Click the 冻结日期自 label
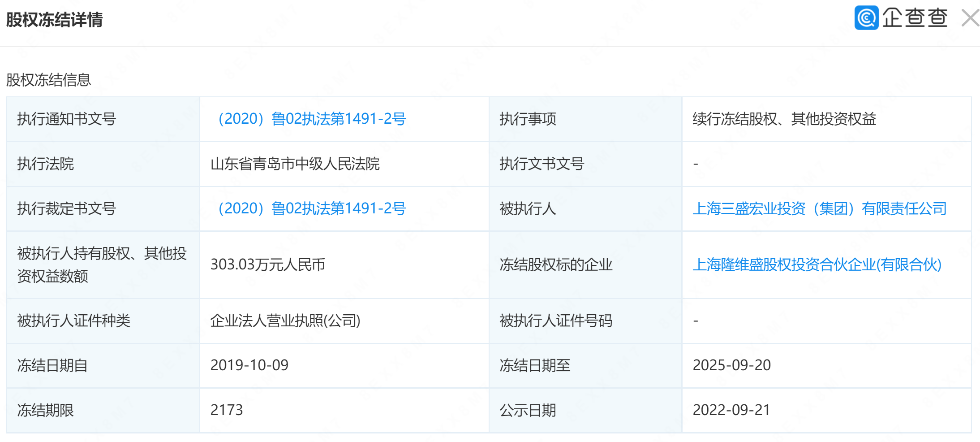The height and width of the screenshot is (442, 980). click(x=52, y=365)
